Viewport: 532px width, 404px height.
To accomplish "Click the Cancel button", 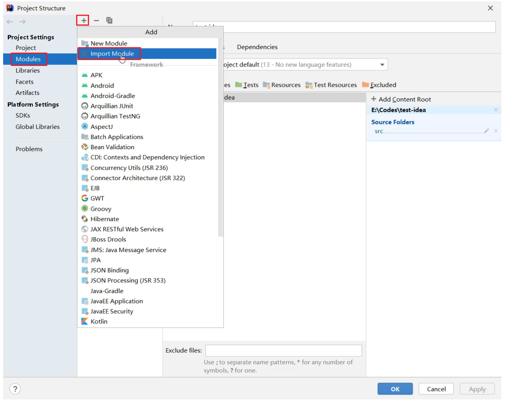I will [436, 389].
